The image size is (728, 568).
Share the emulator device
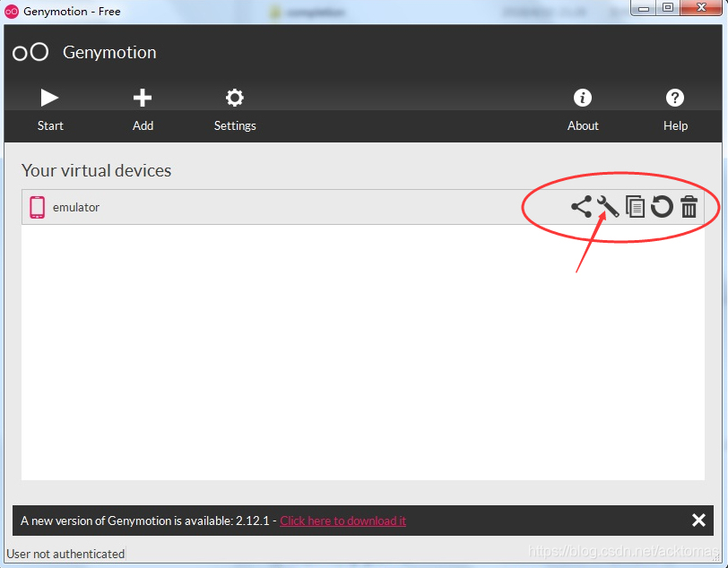(581, 207)
